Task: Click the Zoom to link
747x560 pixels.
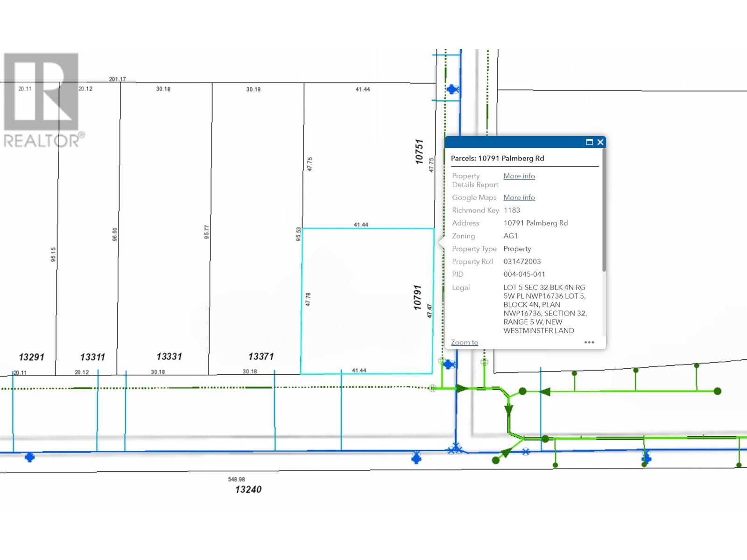Action: (x=464, y=343)
